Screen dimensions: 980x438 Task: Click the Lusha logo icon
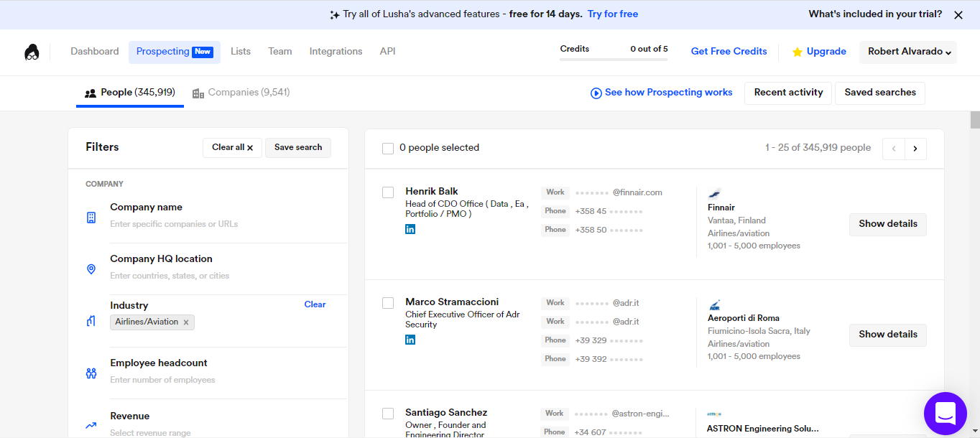[32, 52]
